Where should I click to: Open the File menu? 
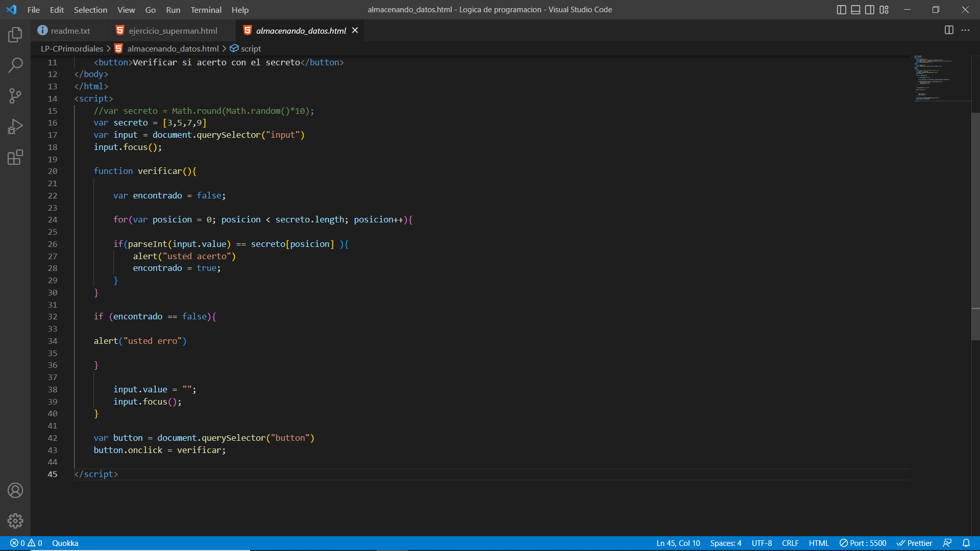(x=34, y=10)
